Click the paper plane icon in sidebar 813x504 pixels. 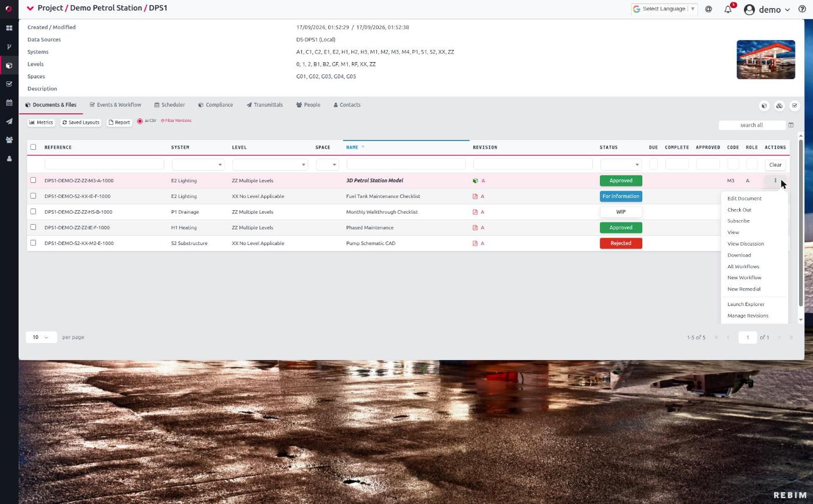coord(9,121)
